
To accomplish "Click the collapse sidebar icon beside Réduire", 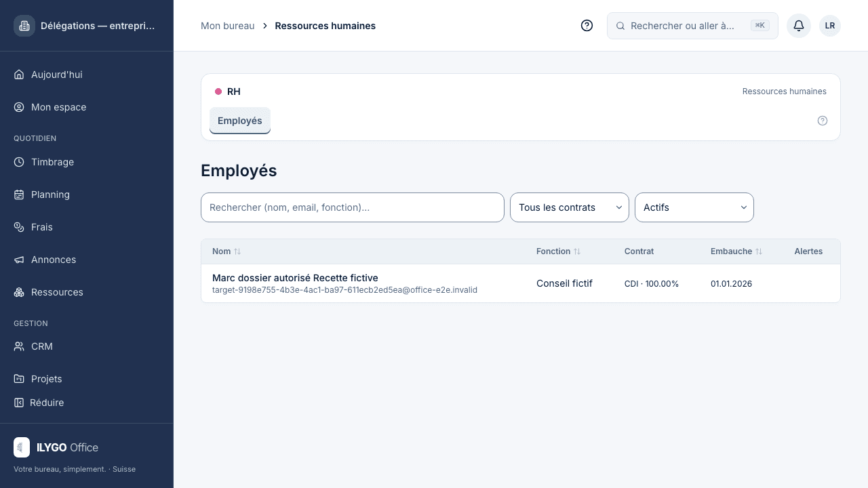I will [19, 403].
